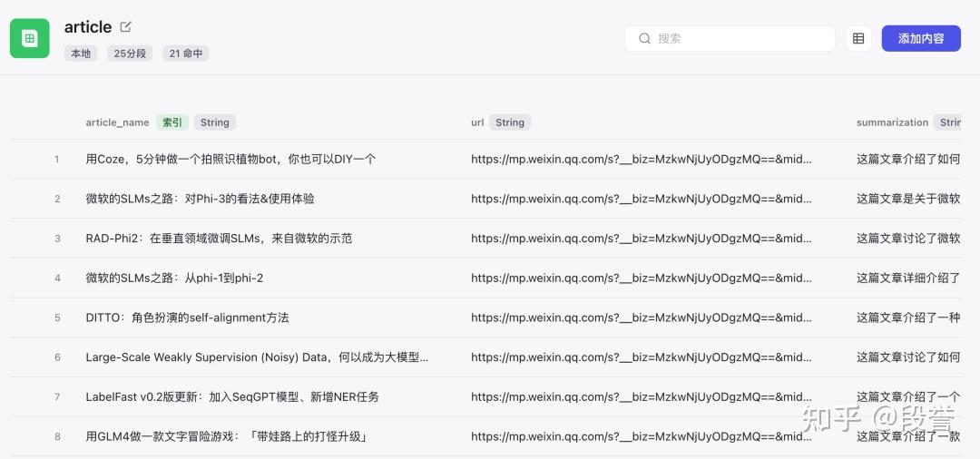Screen dimensions: 980x459
Task: Click url cell in Coze row
Action: [x=642, y=160]
